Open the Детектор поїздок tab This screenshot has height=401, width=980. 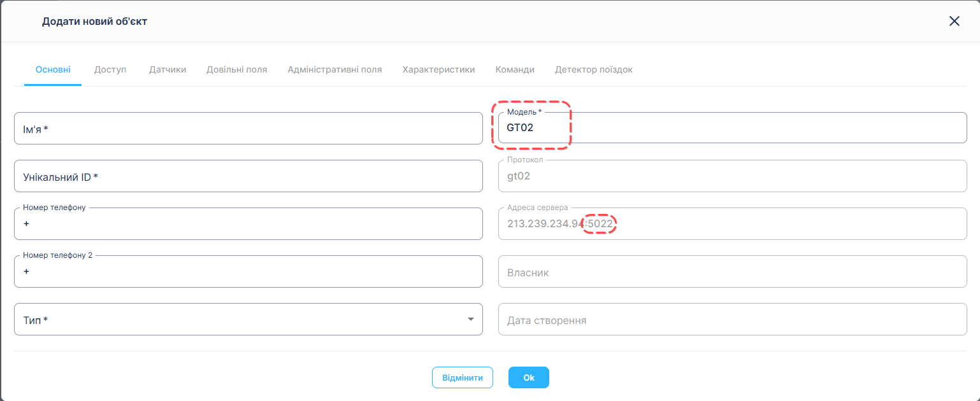[593, 69]
